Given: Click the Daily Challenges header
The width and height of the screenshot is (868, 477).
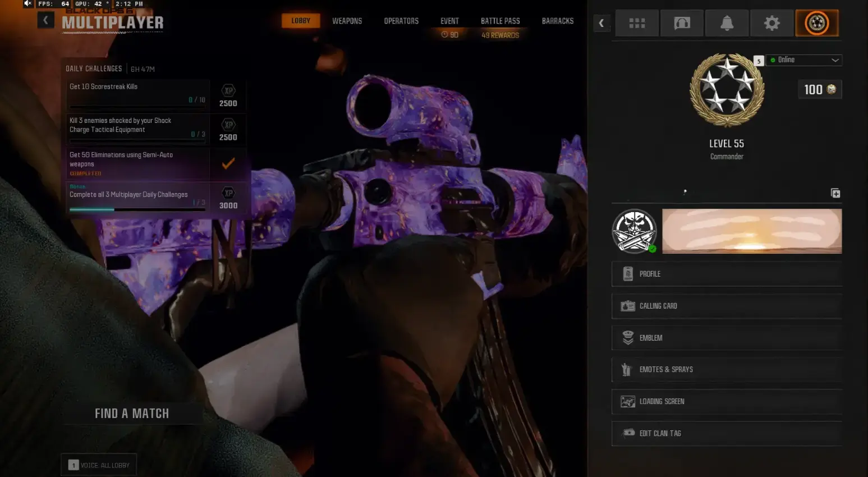Looking at the screenshot, I should tap(94, 68).
